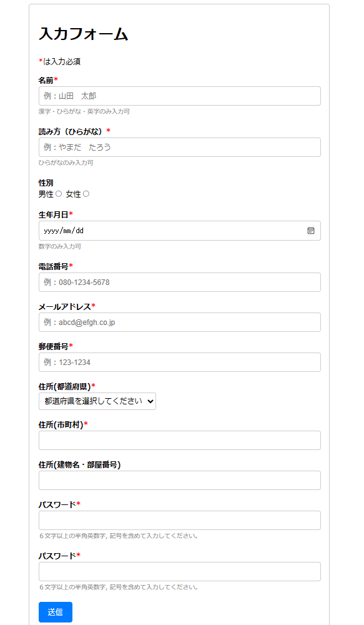Click the 送信 button
Image resolution: width=364 pixels, height=625 pixels.
(56, 612)
